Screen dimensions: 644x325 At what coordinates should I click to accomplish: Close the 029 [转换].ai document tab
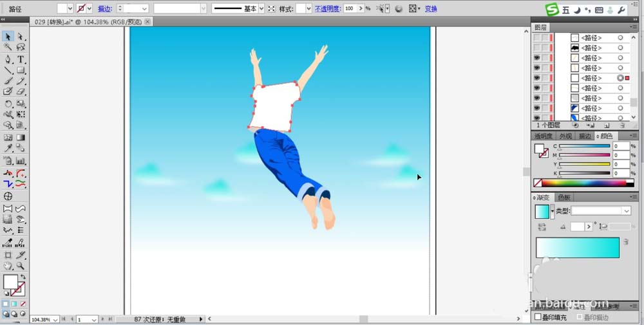coord(147,22)
